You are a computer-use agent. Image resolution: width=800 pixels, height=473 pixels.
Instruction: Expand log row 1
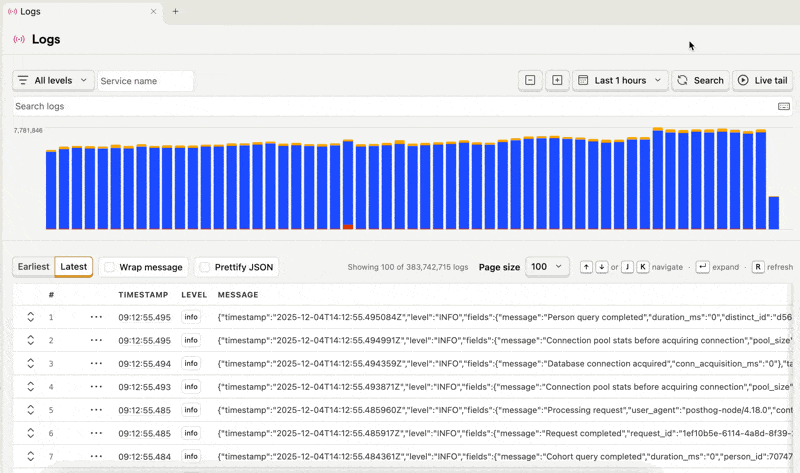31,317
